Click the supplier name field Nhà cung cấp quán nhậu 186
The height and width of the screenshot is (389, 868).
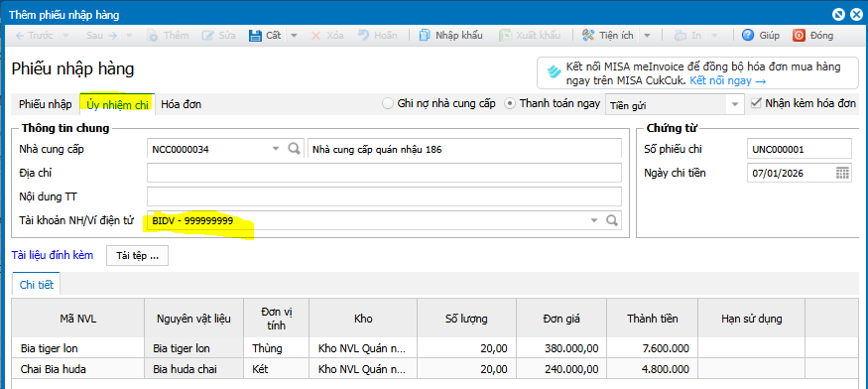tap(464, 149)
